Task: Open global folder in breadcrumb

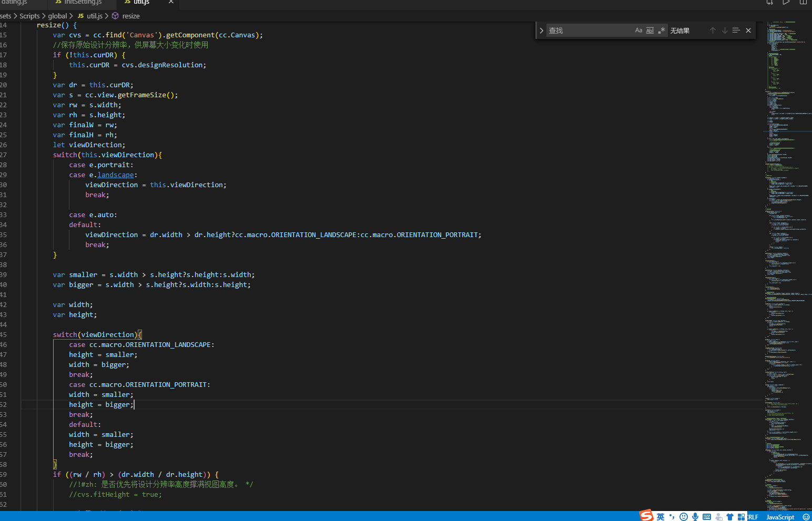Action: 57,16
